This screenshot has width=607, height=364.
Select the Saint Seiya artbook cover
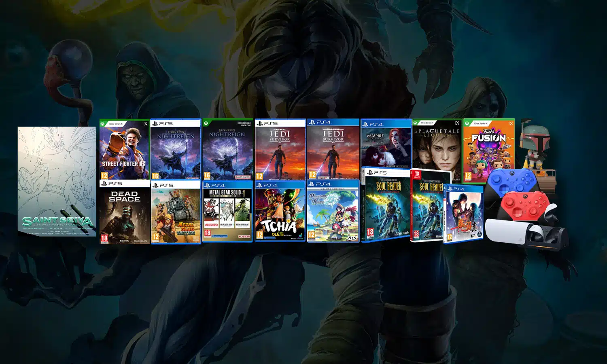pos(57,182)
